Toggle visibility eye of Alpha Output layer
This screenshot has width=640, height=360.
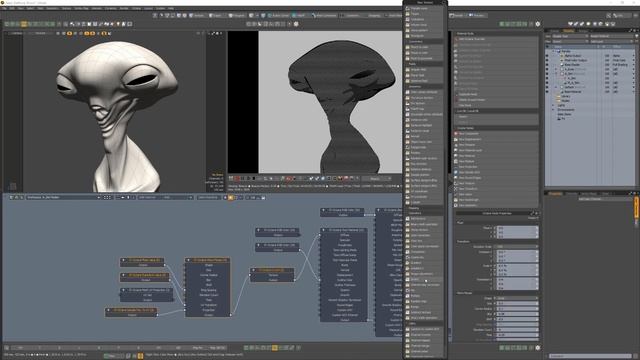click(x=547, y=56)
